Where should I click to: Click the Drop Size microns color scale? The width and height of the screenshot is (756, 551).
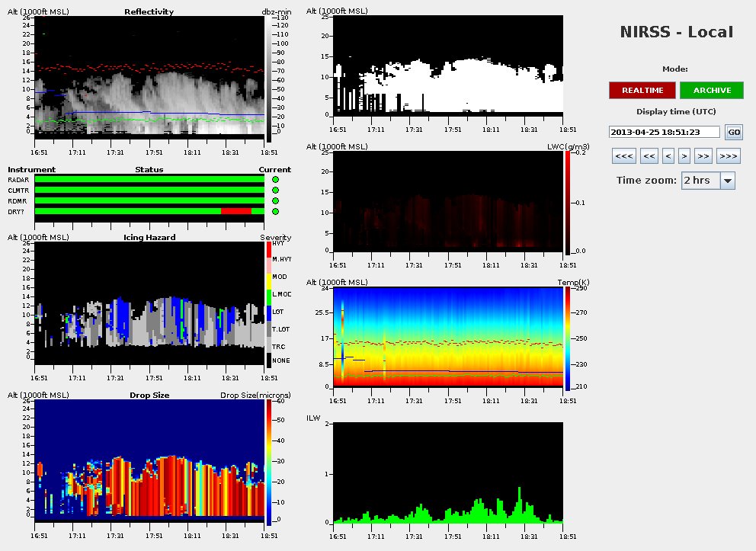[267, 462]
